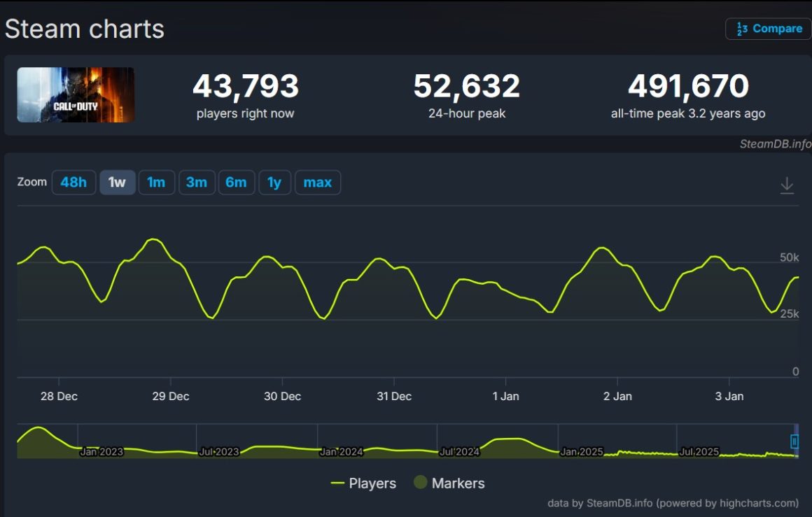Screen dimensions: 812x517
Task: Select the 1w zoom range
Action: click(x=117, y=182)
